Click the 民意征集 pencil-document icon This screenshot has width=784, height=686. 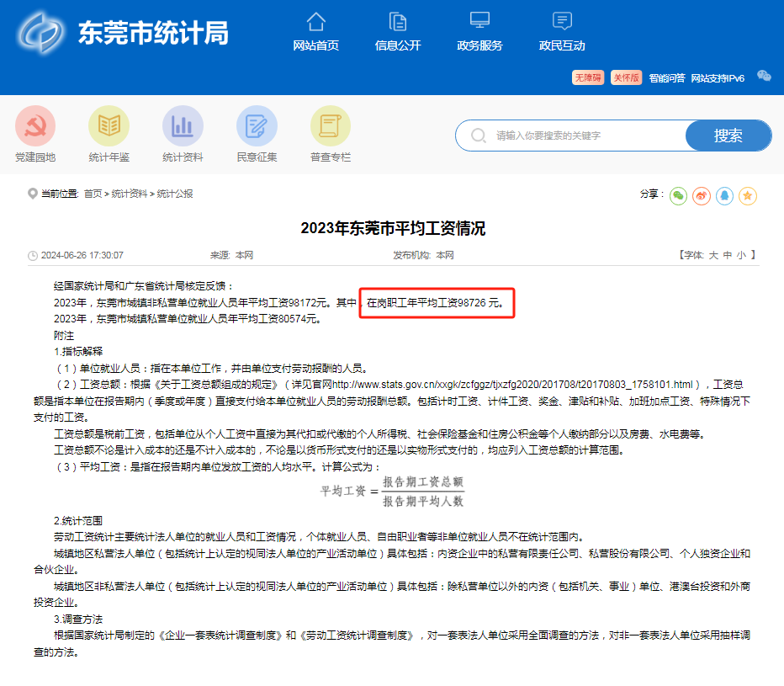(257, 125)
